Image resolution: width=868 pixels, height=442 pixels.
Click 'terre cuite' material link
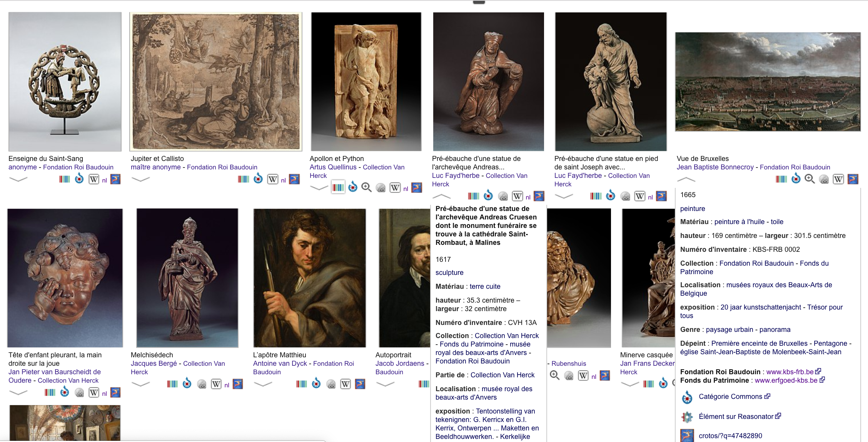485,286
